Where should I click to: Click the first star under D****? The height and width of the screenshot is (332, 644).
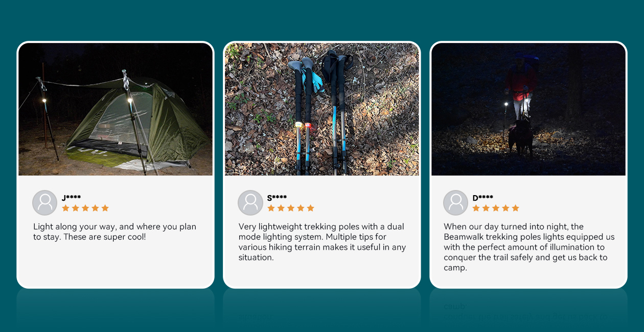(476, 208)
